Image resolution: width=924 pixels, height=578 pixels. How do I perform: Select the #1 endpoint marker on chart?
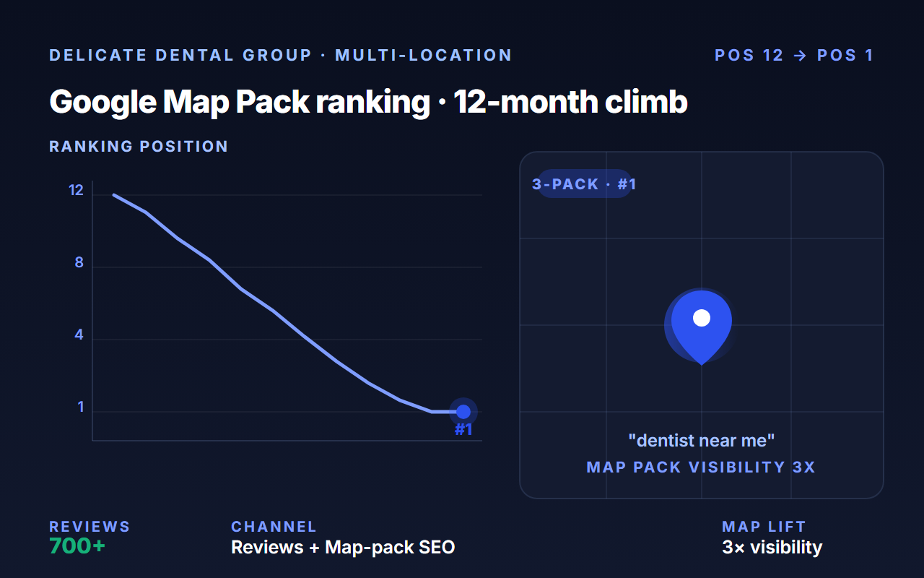(463, 412)
